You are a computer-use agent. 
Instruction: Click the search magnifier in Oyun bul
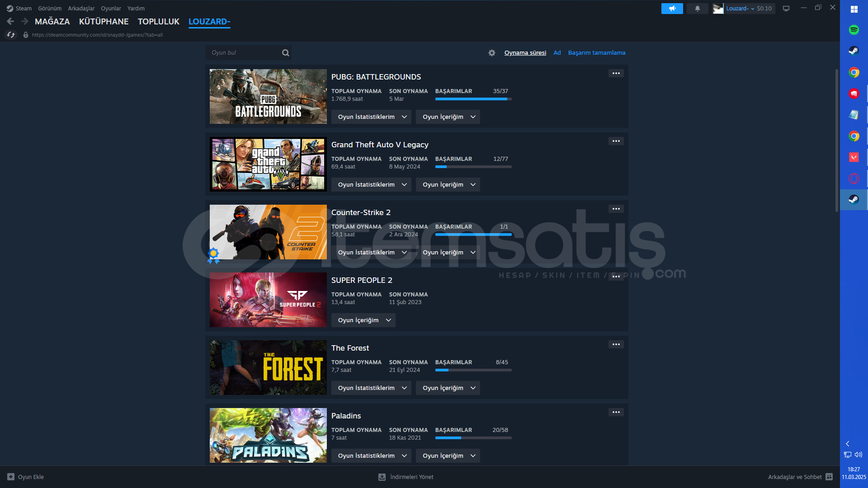point(285,53)
